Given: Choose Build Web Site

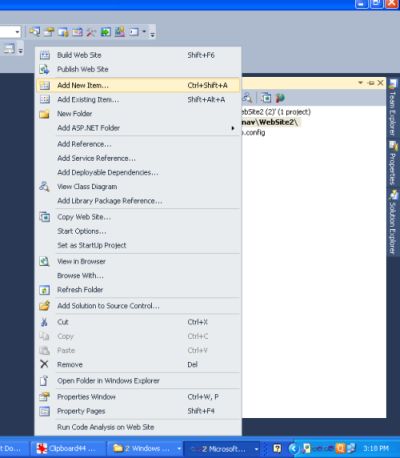Looking at the screenshot, I should pos(138,55).
